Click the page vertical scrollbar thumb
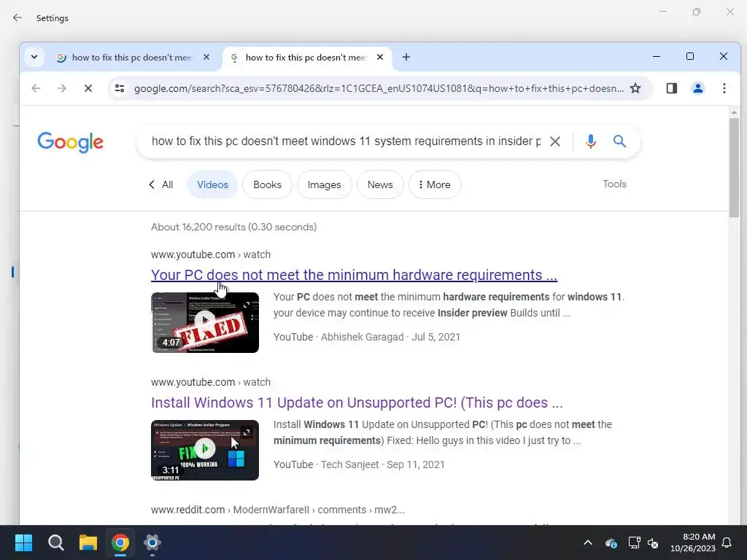Image resolution: width=747 pixels, height=560 pixels. click(734, 167)
